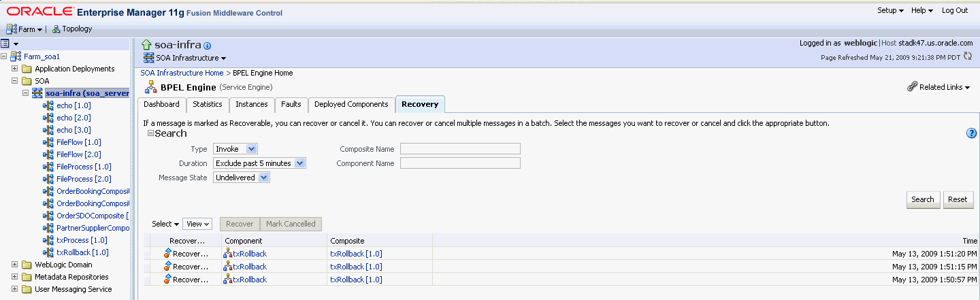The image size is (980, 300).
Task: Collapse the Search section
Action: pyautogui.click(x=150, y=133)
